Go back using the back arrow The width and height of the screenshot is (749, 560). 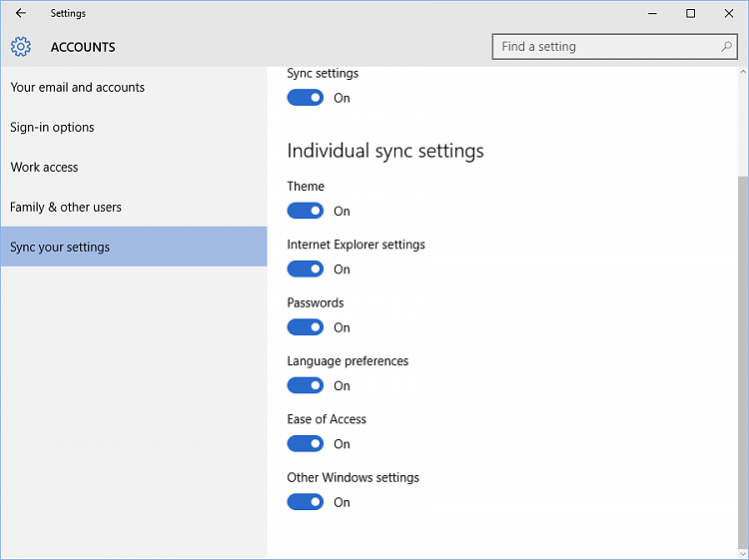[x=21, y=13]
